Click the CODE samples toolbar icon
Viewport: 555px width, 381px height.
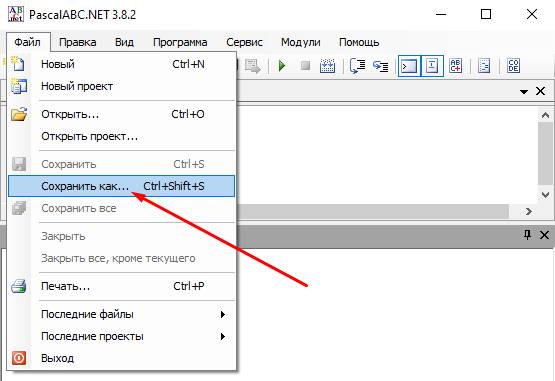coord(513,66)
